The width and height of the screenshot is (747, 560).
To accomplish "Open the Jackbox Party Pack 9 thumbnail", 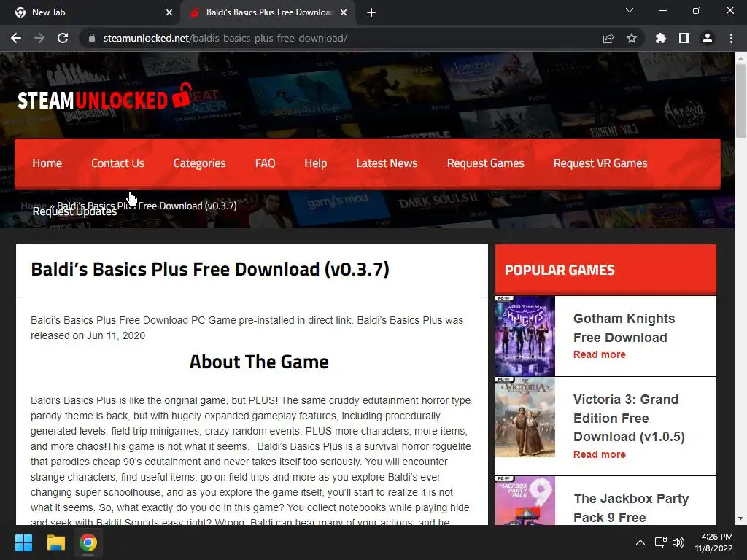I will point(525,500).
